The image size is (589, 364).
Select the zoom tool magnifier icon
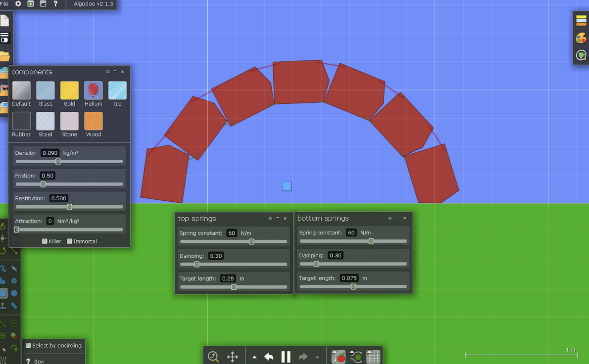tap(213, 357)
